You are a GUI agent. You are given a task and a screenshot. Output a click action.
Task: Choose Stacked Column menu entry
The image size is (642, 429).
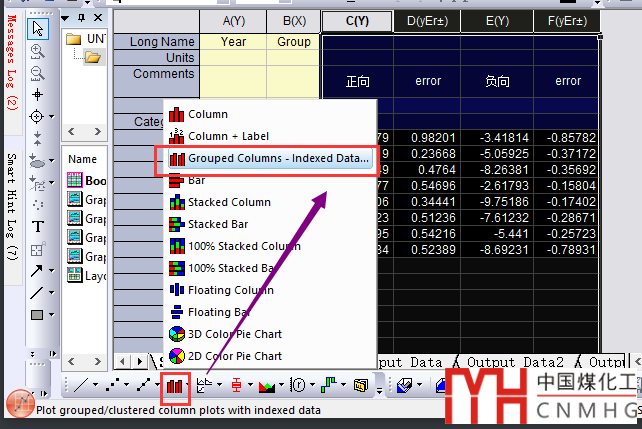click(270, 202)
